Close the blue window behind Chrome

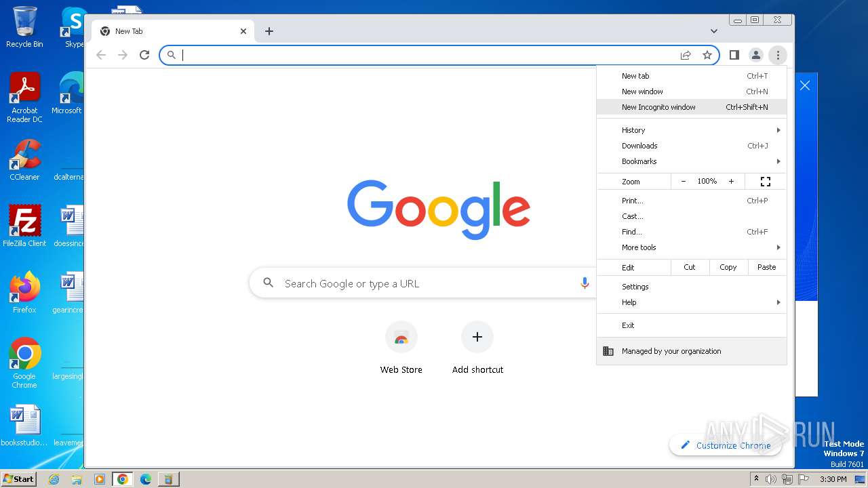point(805,85)
